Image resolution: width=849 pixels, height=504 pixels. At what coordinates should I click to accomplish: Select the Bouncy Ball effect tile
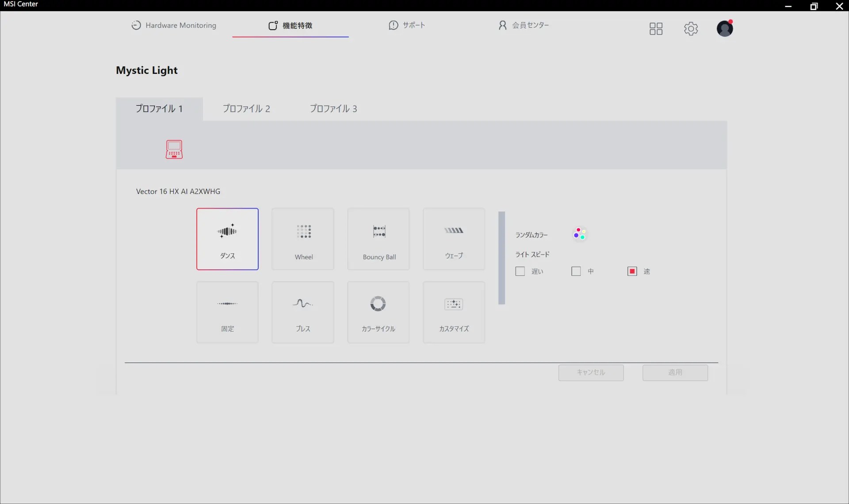coord(379,239)
